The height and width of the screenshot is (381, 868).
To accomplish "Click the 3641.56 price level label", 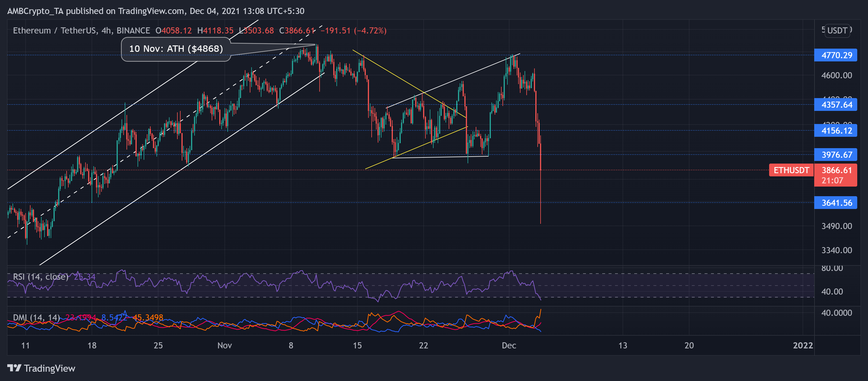I will pyautogui.click(x=835, y=203).
